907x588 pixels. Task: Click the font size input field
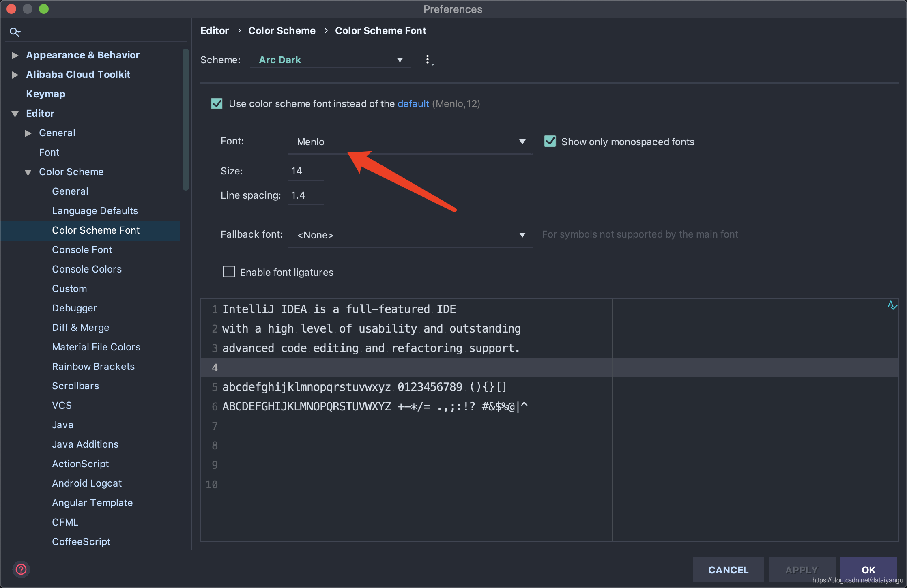click(x=306, y=170)
